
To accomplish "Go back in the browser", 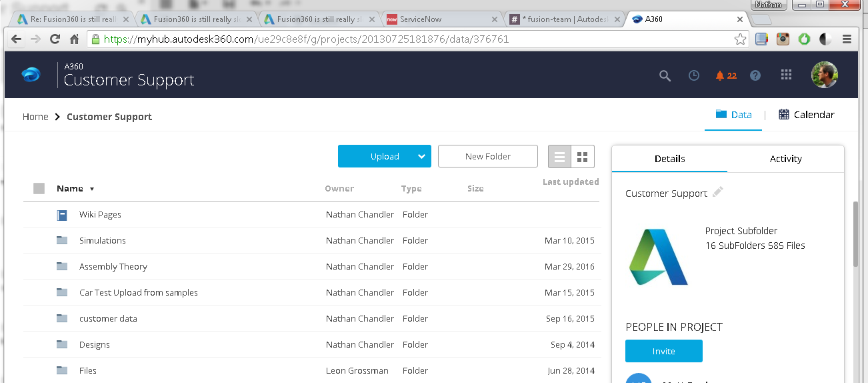I will 17,39.
